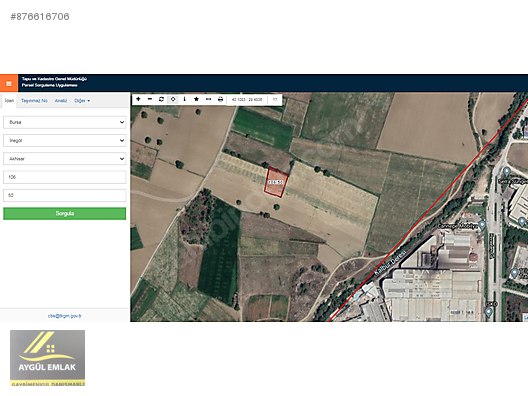Open the Diğer dropdown menu
Image resolution: width=528 pixels, height=396 pixels.
coord(82,101)
